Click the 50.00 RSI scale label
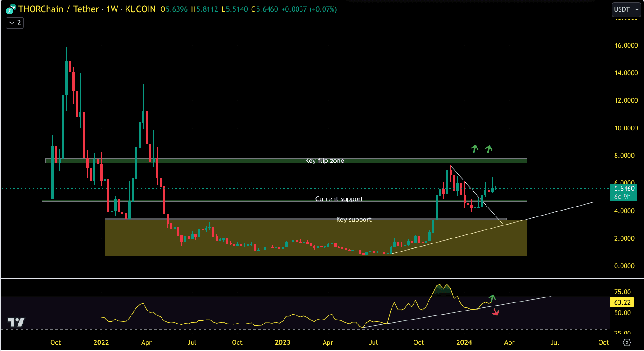 coord(621,313)
